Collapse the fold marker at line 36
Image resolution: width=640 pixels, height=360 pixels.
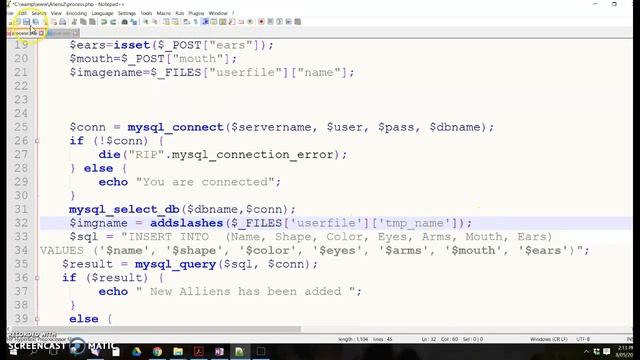click(x=37, y=278)
